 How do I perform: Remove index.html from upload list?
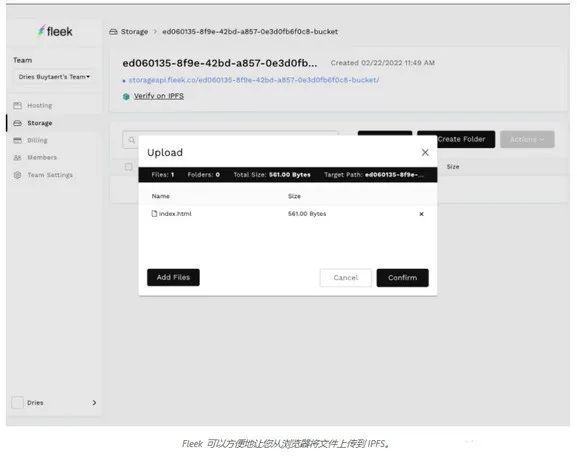[421, 214]
